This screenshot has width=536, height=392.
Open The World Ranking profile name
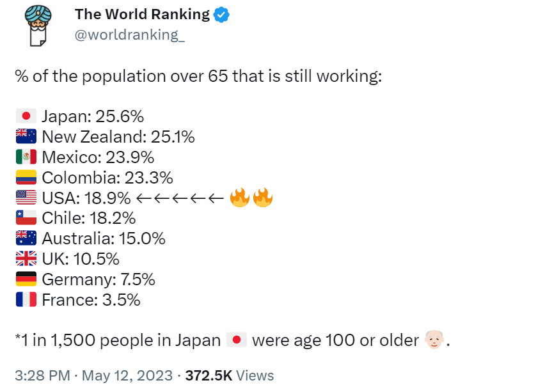(142, 15)
